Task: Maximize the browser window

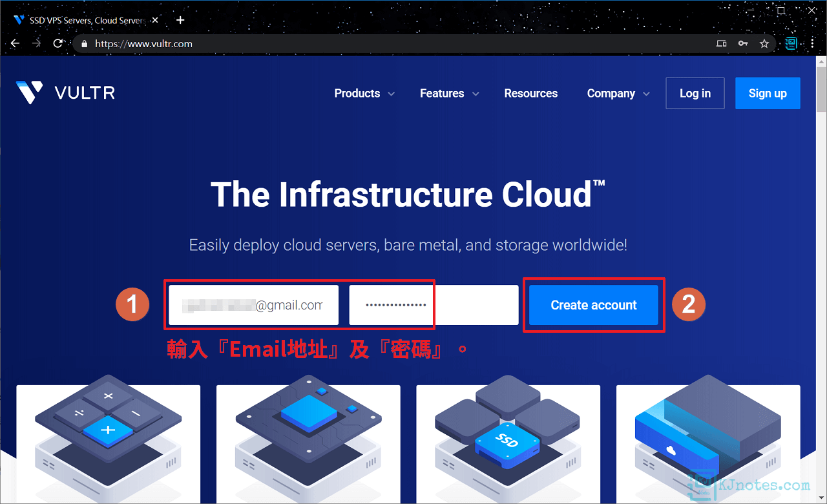Action: [780, 10]
